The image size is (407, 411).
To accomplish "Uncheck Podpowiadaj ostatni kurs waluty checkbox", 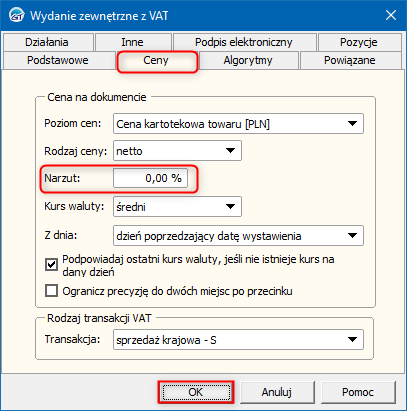I will tap(51, 265).
